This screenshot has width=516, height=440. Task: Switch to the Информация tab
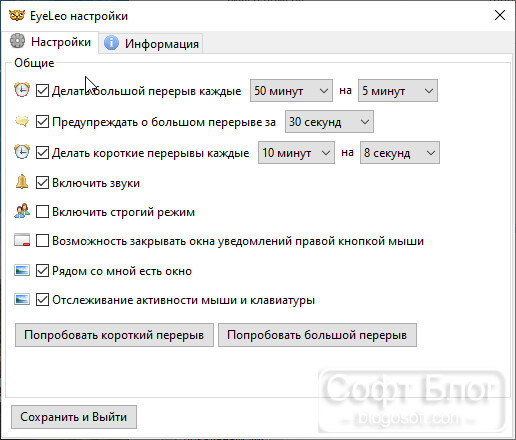point(151,43)
